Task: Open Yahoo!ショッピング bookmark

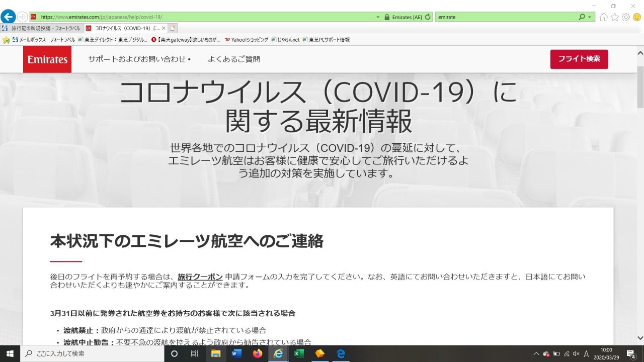Action: pos(247,39)
